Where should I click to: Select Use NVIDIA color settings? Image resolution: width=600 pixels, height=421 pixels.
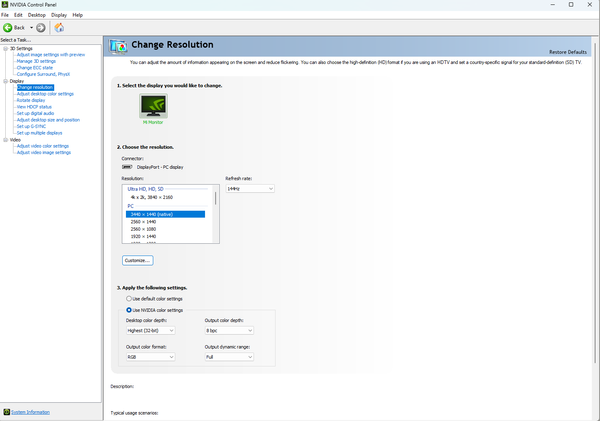pos(128,310)
